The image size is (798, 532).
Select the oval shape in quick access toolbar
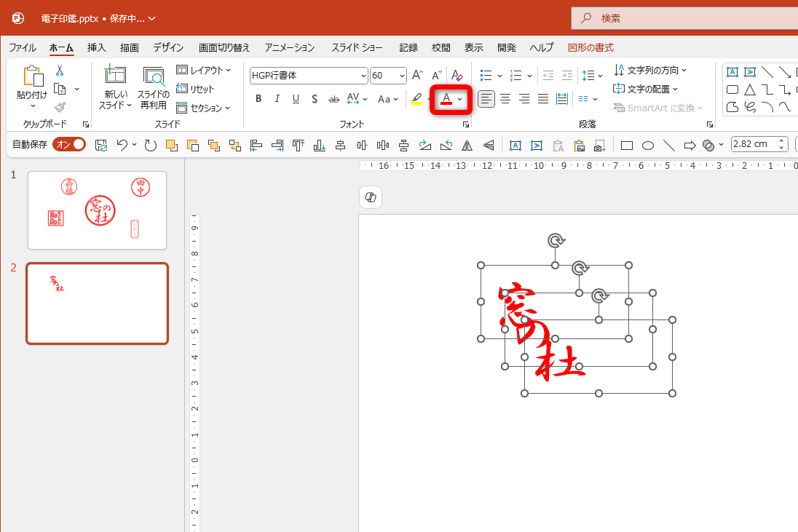pyautogui.click(x=647, y=146)
